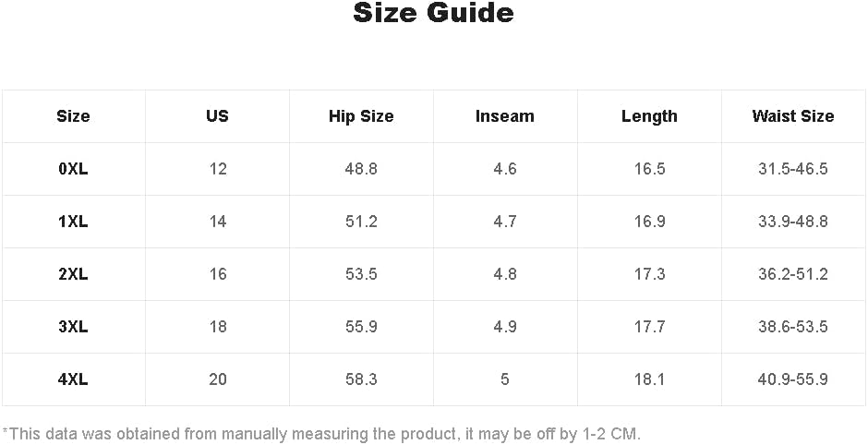Image resolution: width=868 pixels, height=445 pixels.
Task: Select the Length column header
Action: [649, 116]
